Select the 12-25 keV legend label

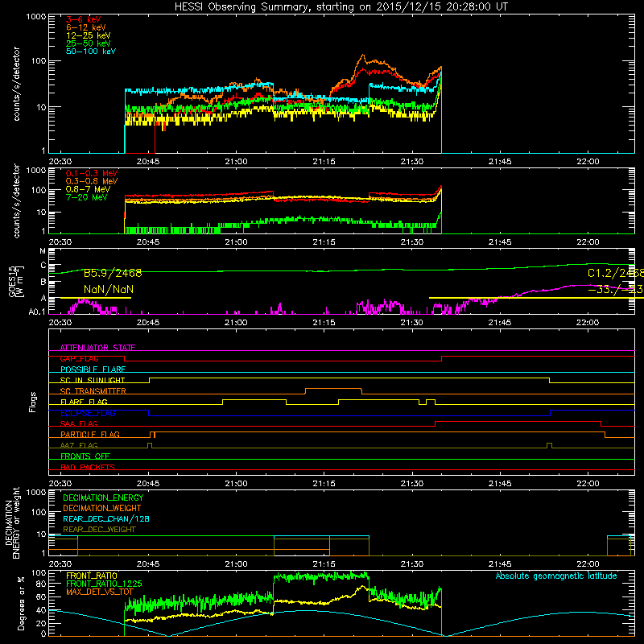coord(88,35)
